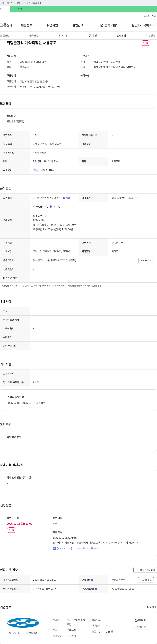Jump to the 복리후생 section tab
Screen dimensions: 157x644
[x=92, y=36]
